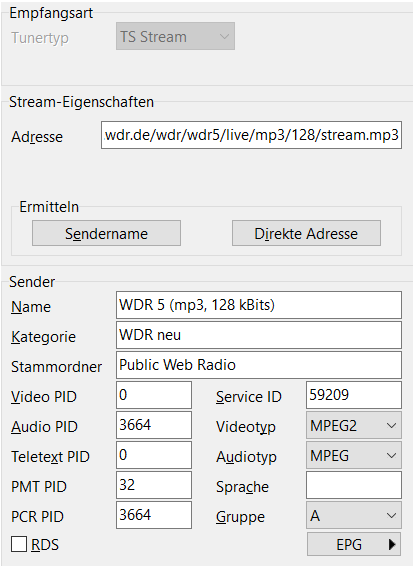Screen dimensions: 413x566
Task: Click the PCR PID field
Action: pyautogui.click(x=154, y=515)
